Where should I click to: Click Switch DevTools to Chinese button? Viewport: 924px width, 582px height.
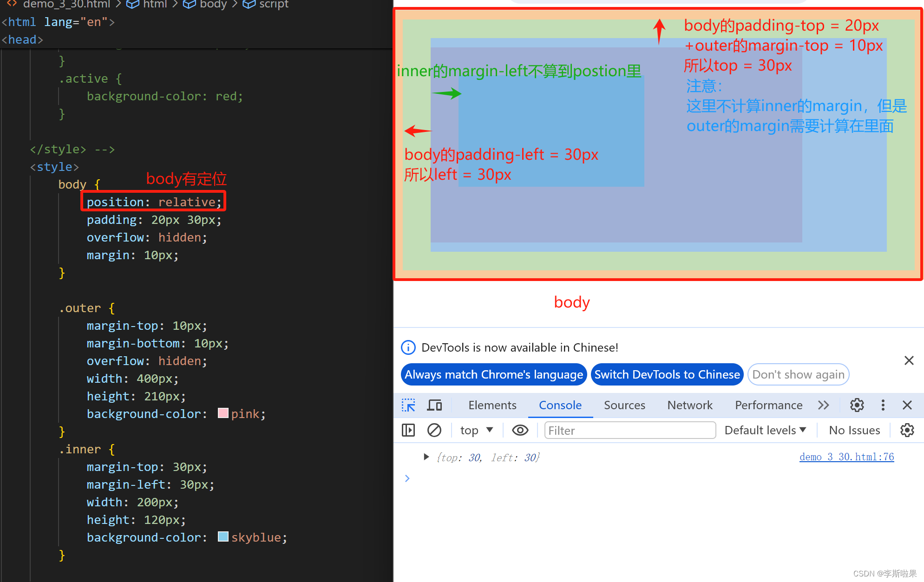click(667, 374)
